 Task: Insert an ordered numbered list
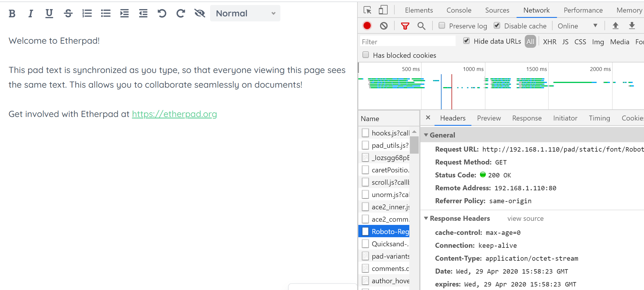point(87,13)
